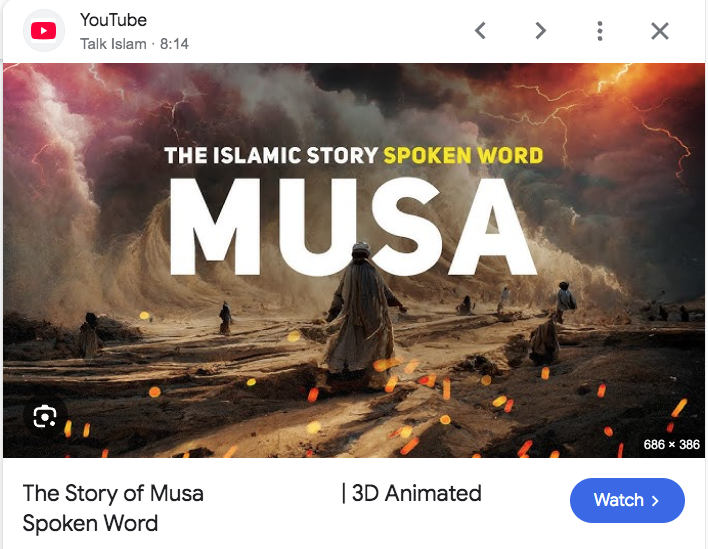Open The Story of Musa title link
Image resolution: width=708 pixels, height=549 pixels.
click(113, 493)
